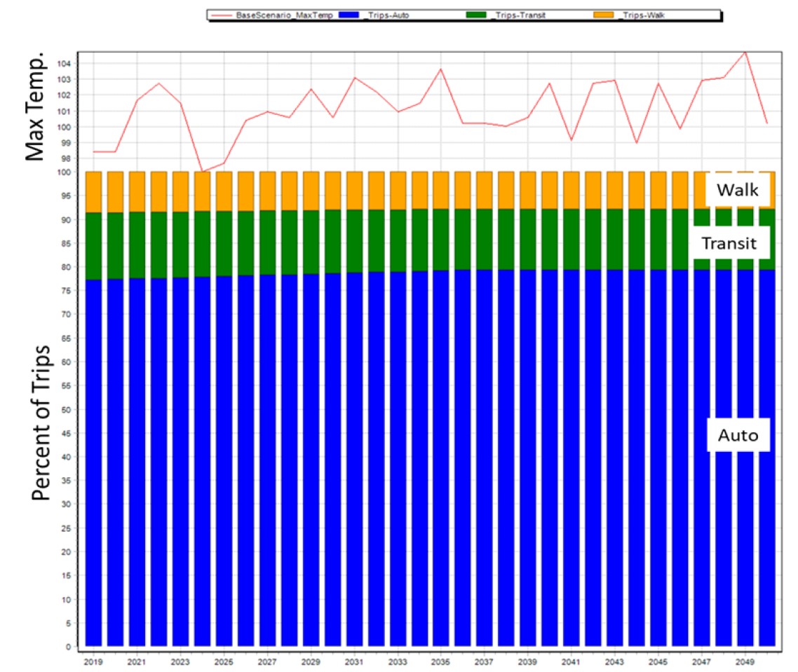The image size is (798, 672).
Task: Click the 2035 x-axis year label
Action: tap(440, 660)
